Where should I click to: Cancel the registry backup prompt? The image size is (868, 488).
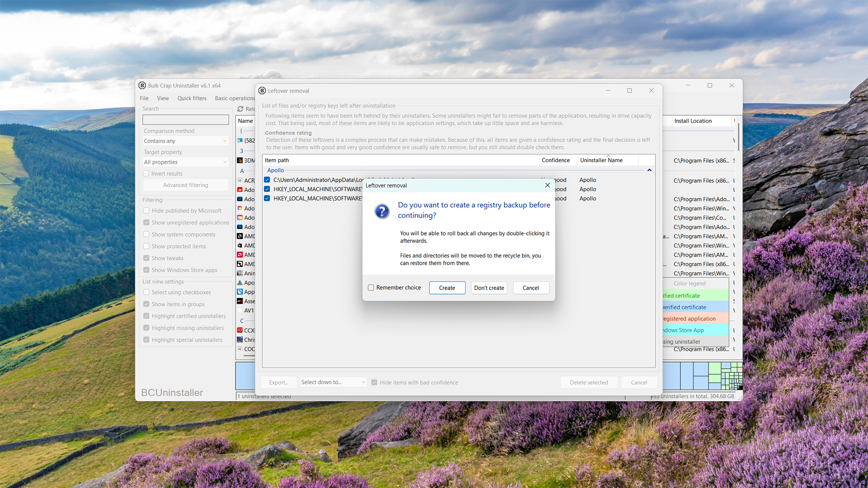531,288
